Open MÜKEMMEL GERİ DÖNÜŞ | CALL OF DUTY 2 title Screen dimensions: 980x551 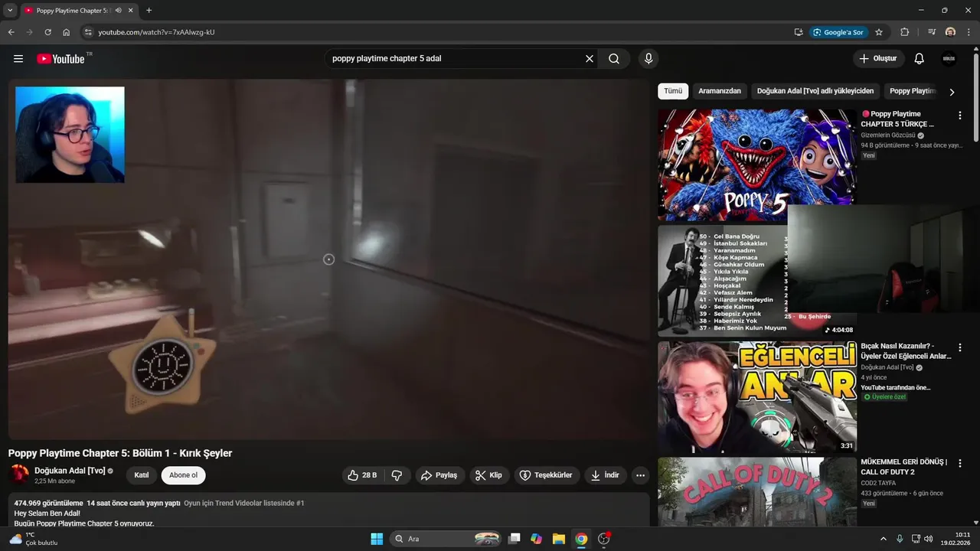pos(904,467)
